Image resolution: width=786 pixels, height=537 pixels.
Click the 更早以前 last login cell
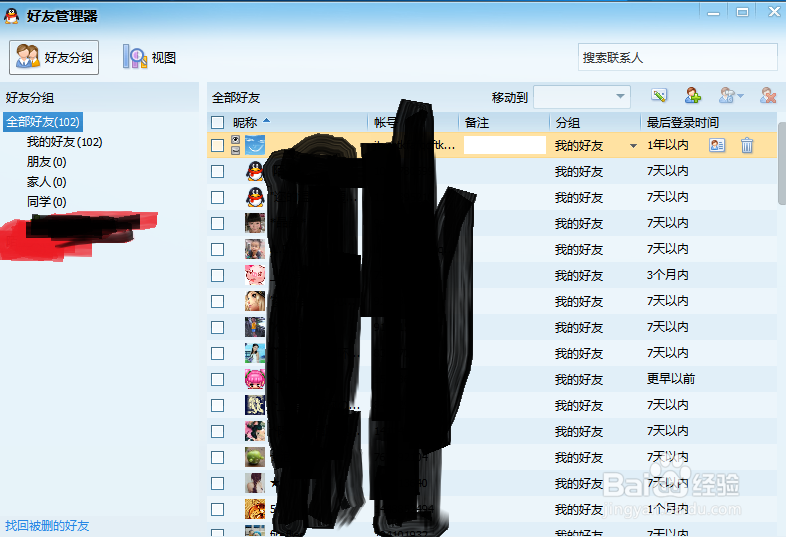(671, 379)
